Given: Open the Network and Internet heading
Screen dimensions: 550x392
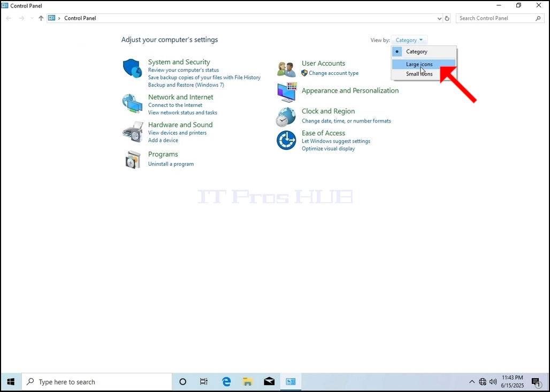Looking at the screenshot, I should [181, 97].
